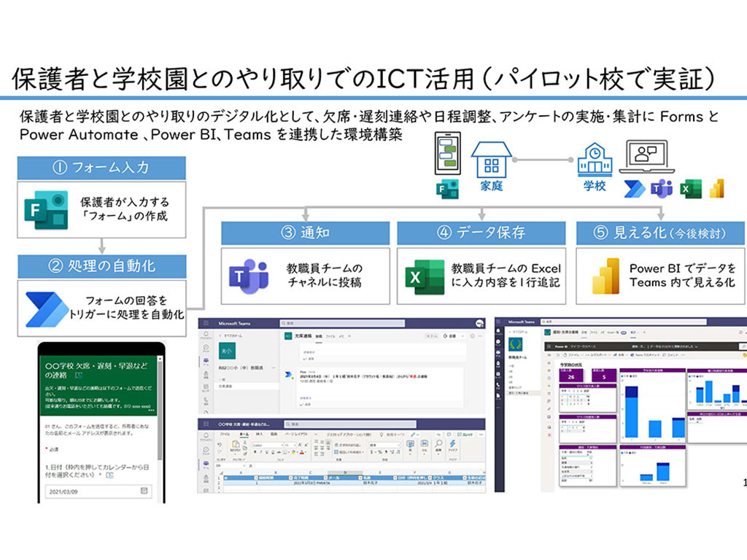Click Calls phone icon in first Teams sidebar
747x560 pixels.
click(x=206, y=401)
